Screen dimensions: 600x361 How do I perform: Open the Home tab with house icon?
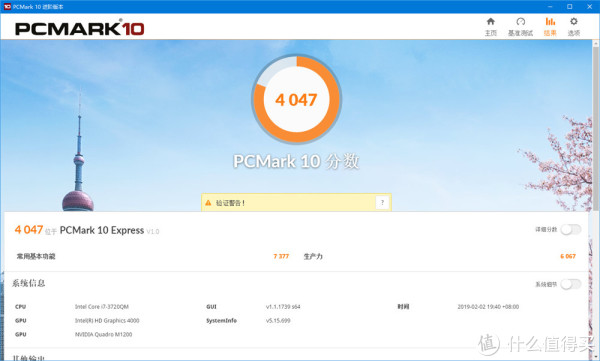pos(491,26)
